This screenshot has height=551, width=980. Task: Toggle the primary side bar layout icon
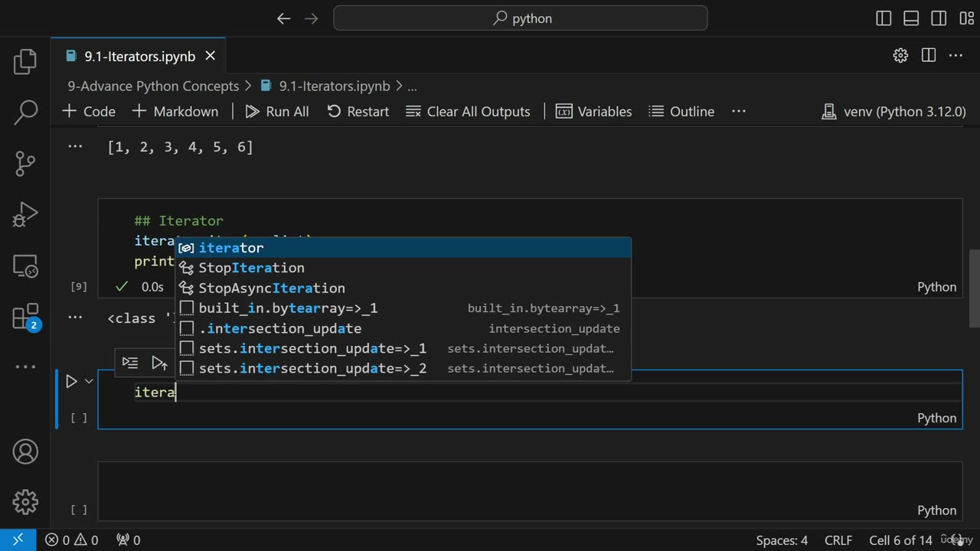(x=884, y=18)
